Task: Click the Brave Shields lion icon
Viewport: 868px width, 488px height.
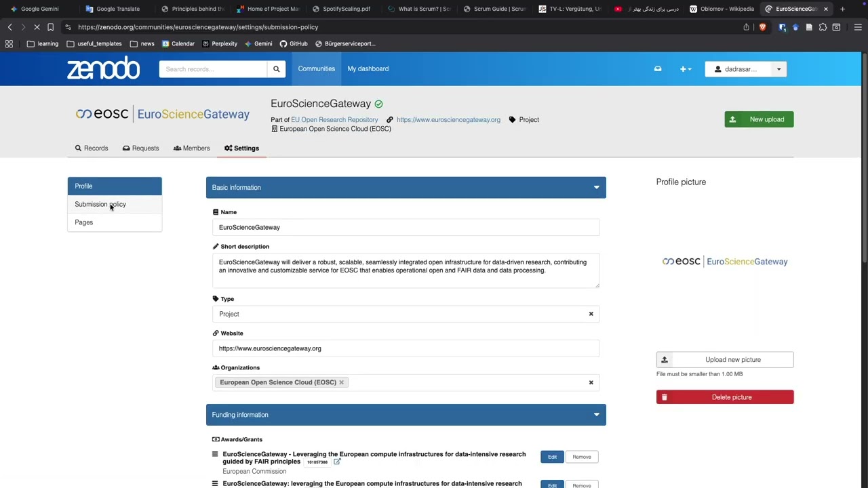Action: [762, 27]
